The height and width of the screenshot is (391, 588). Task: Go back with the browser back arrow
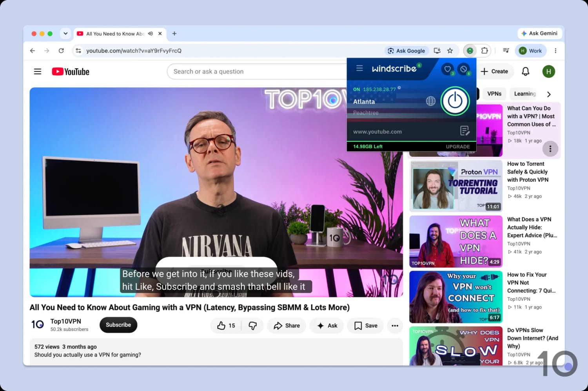coord(33,51)
